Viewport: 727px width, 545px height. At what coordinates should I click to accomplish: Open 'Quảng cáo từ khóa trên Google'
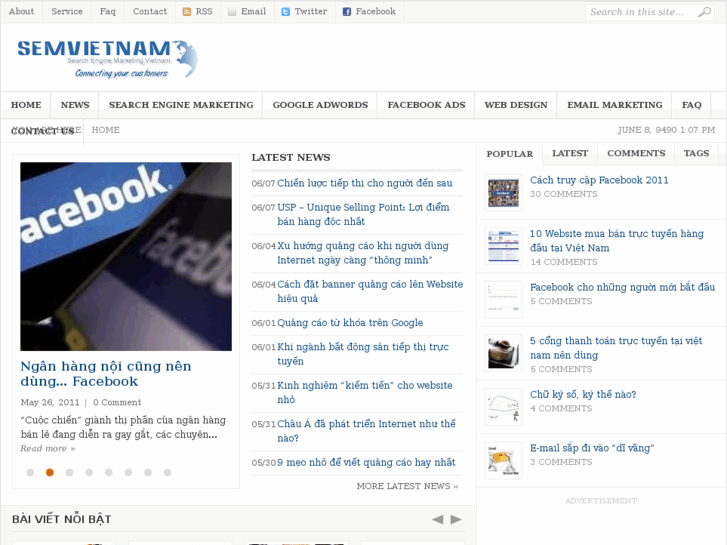pos(350,323)
